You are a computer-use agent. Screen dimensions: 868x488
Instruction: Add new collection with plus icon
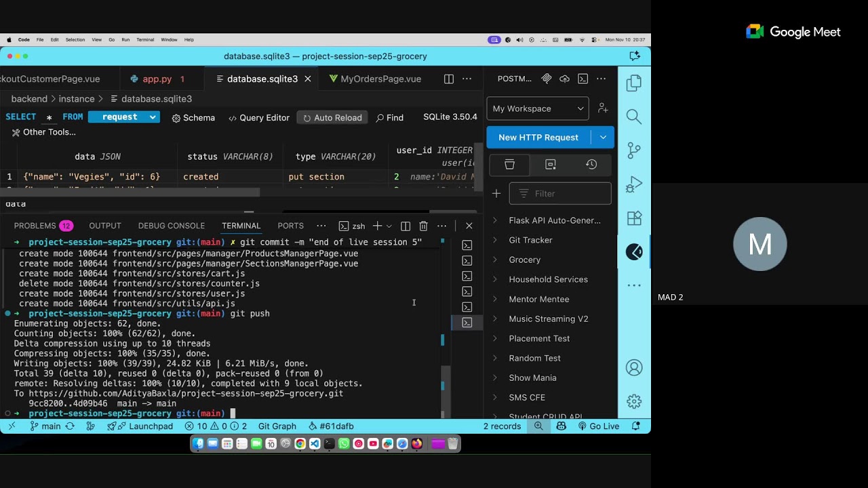point(496,194)
